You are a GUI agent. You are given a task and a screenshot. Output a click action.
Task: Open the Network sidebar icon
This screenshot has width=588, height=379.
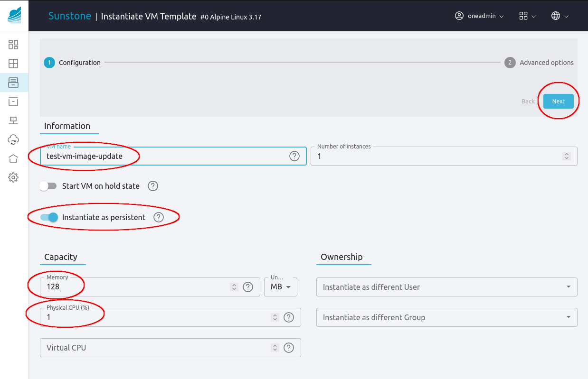(13, 120)
